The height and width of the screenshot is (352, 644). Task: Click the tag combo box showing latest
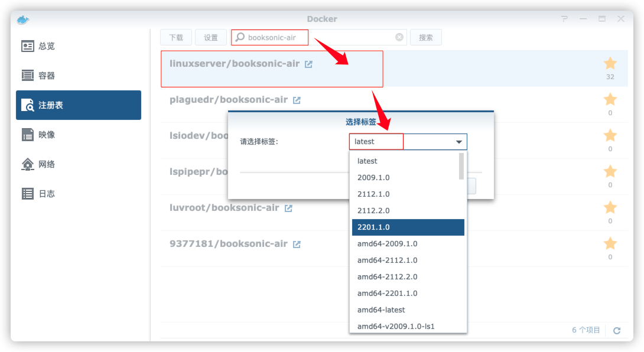(x=408, y=142)
